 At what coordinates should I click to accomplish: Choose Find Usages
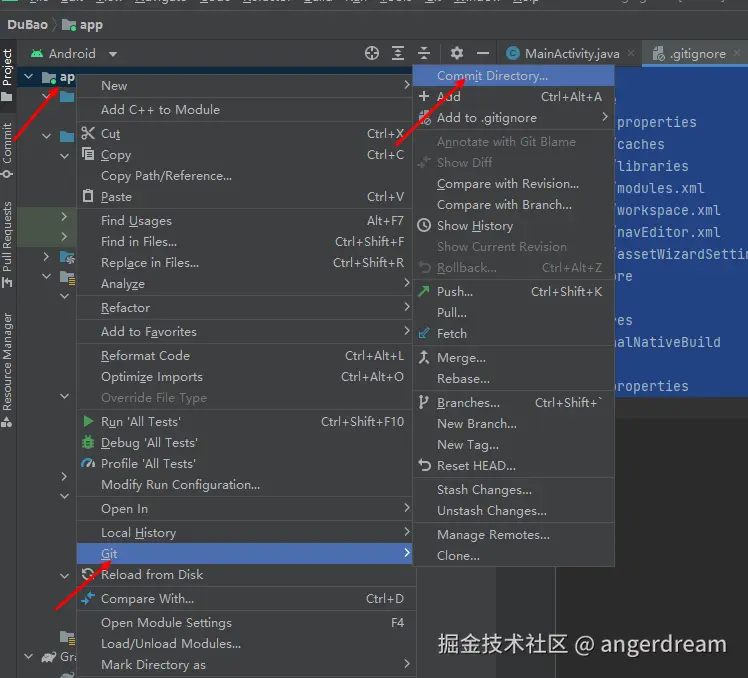point(244,220)
